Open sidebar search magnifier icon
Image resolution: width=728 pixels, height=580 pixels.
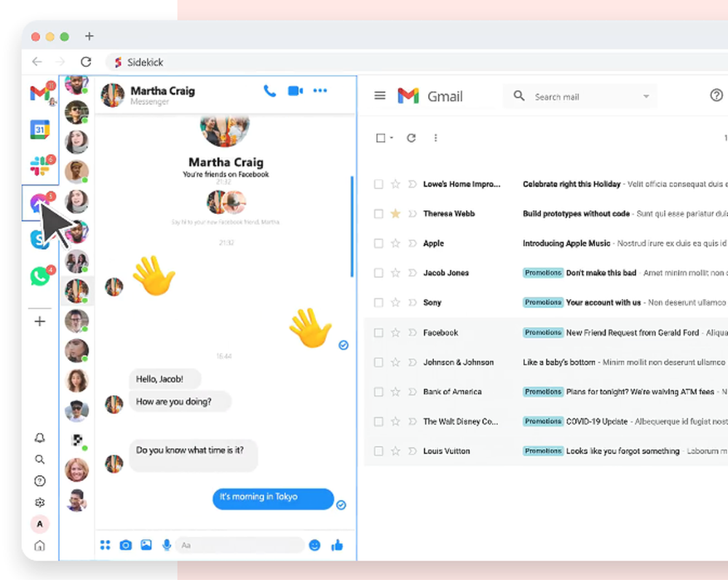[x=40, y=459]
